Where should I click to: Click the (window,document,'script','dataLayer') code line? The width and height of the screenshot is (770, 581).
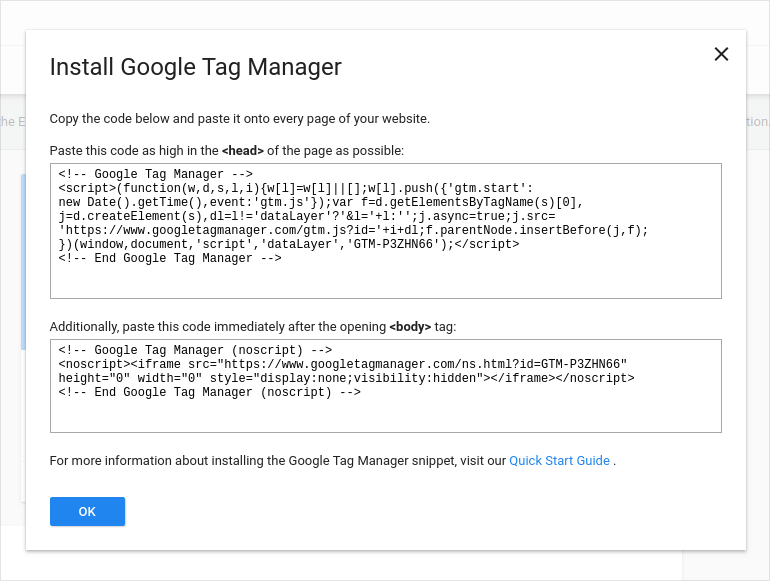tap(290, 244)
